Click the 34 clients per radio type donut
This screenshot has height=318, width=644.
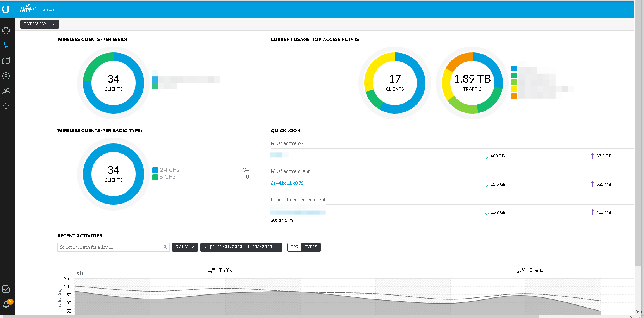click(x=114, y=174)
